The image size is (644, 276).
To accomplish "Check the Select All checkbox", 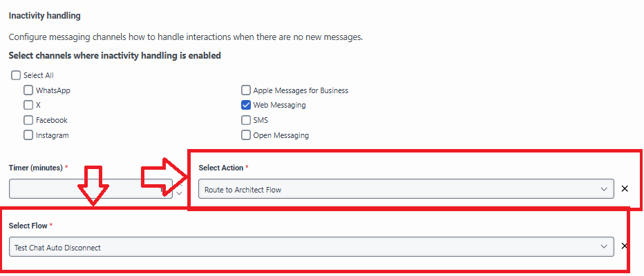I will pyautogui.click(x=16, y=75).
